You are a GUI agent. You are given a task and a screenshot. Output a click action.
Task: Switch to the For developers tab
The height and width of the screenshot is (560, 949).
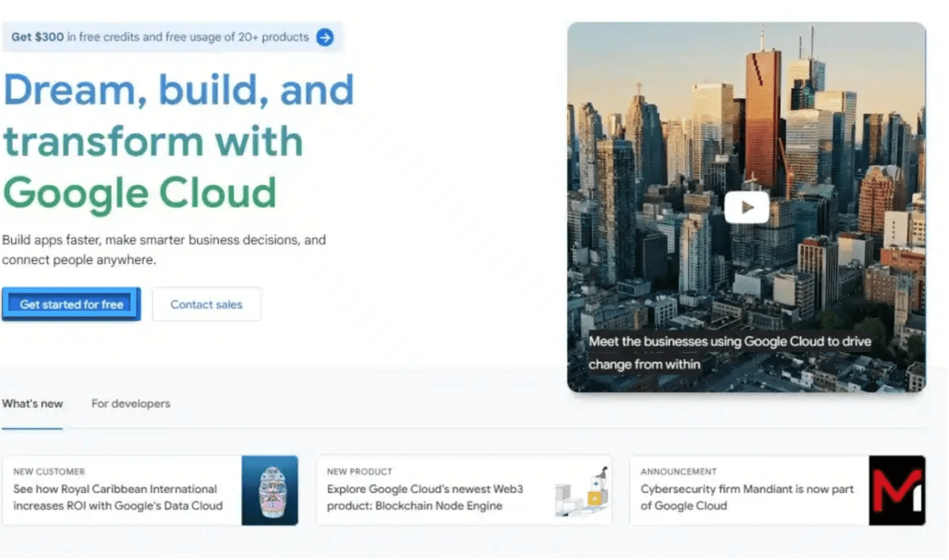pos(131,403)
